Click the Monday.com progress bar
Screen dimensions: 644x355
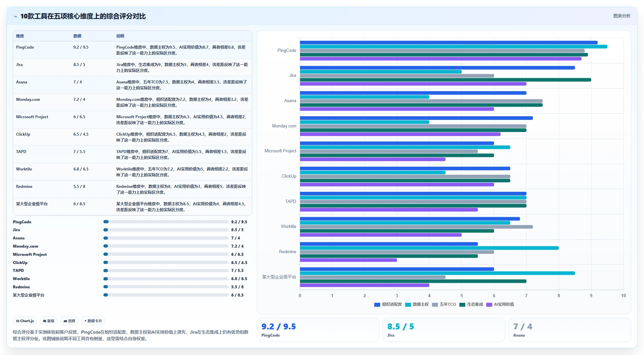166,246
